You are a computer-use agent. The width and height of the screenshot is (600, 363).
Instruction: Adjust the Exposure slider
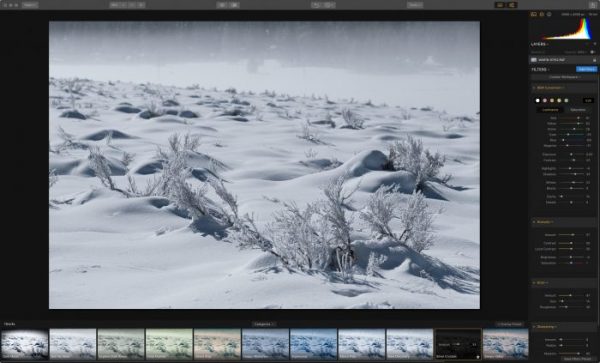[572, 155]
